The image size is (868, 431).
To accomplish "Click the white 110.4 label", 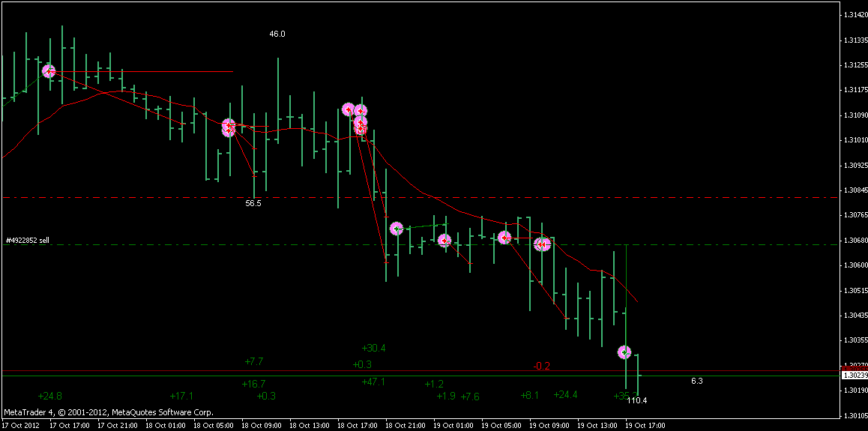I will point(636,400).
